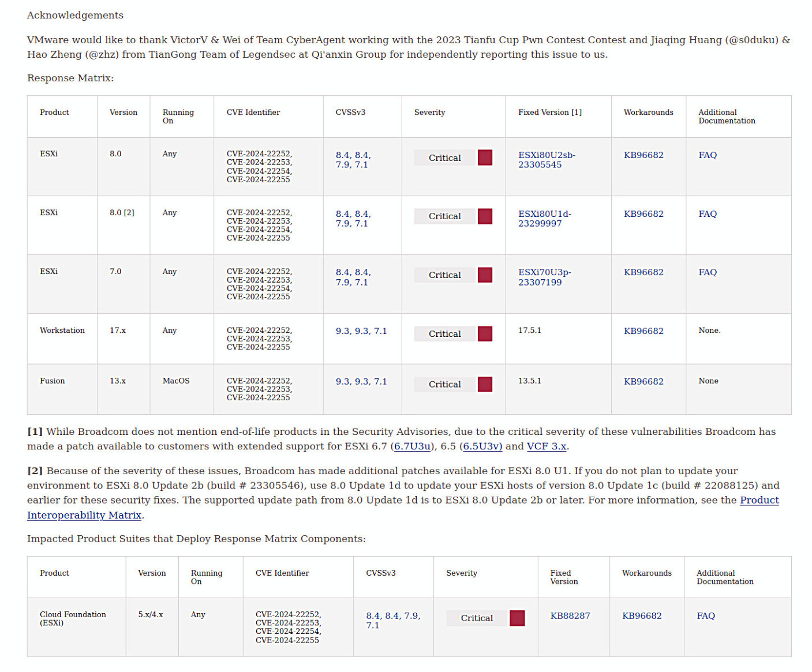The height and width of the screenshot is (672, 812).
Task: Open the KB88287 fixed version link
Action: (570, 616)
